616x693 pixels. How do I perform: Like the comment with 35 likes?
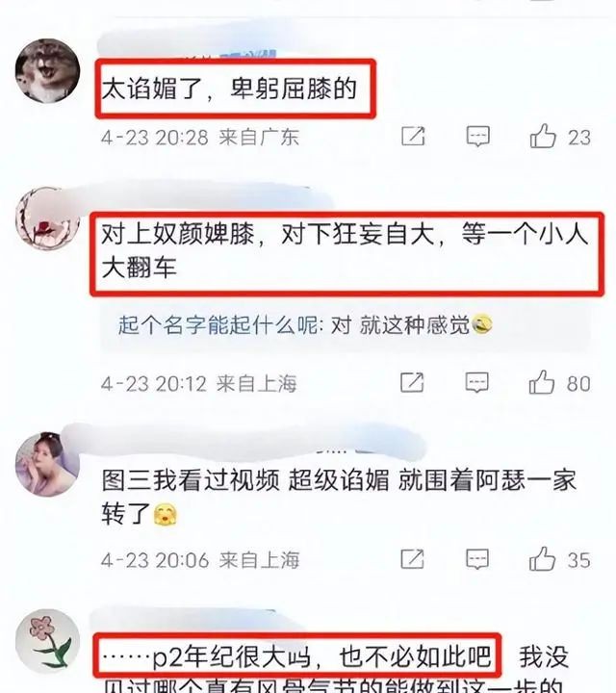coord(542,559)
